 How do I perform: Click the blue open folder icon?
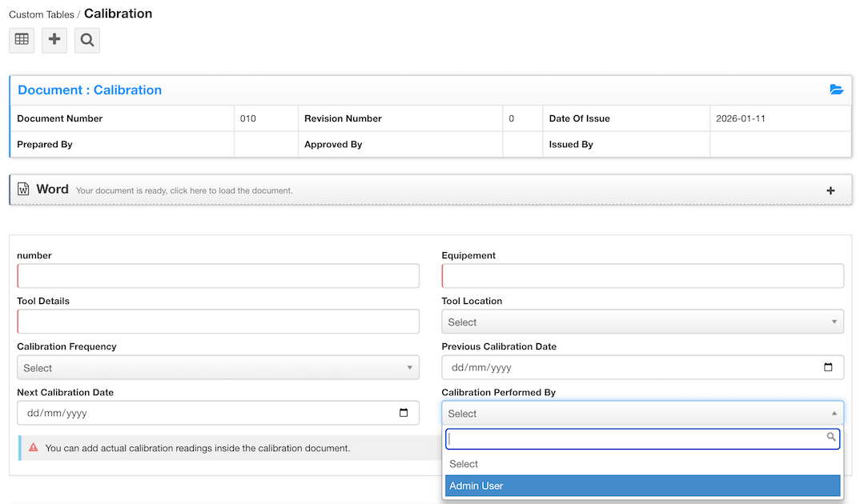pyautogui.click(x=836, y=90)
